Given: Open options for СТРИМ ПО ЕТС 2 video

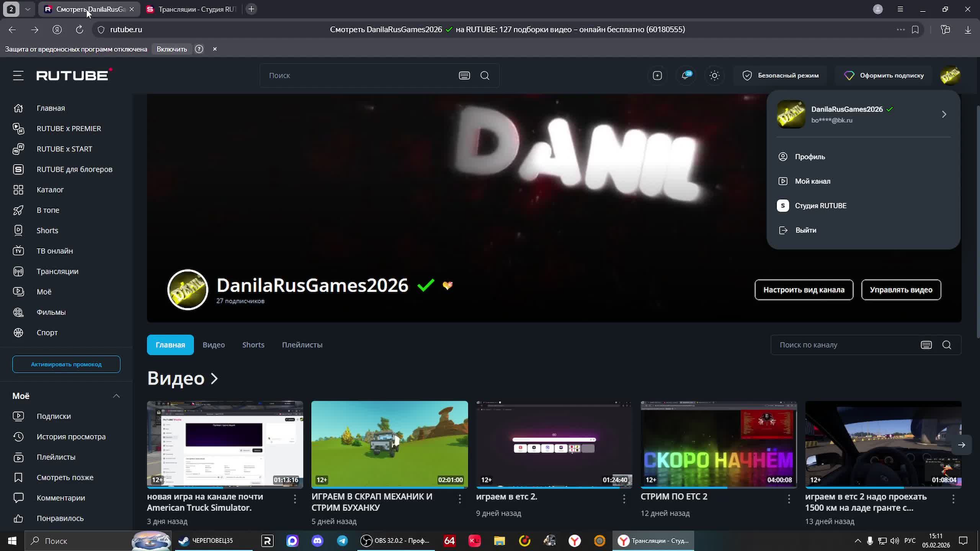Looking at the screenshot, I should click(789, 498).
